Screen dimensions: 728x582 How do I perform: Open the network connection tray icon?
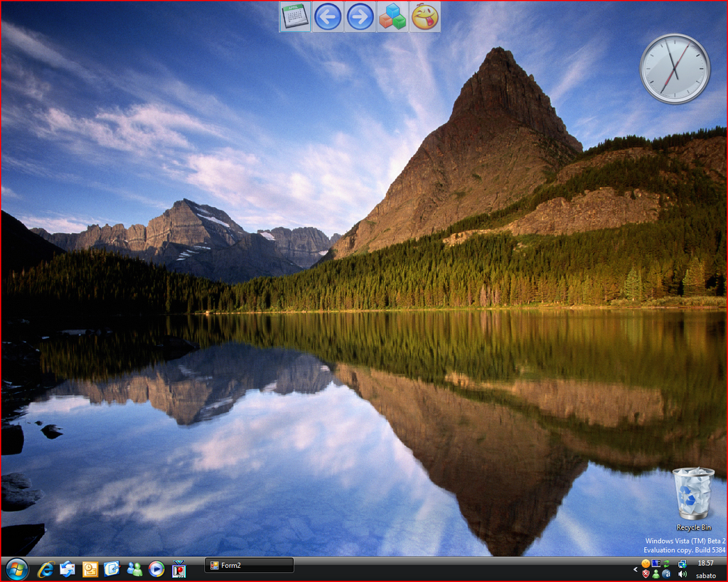[x=682, y=564]
